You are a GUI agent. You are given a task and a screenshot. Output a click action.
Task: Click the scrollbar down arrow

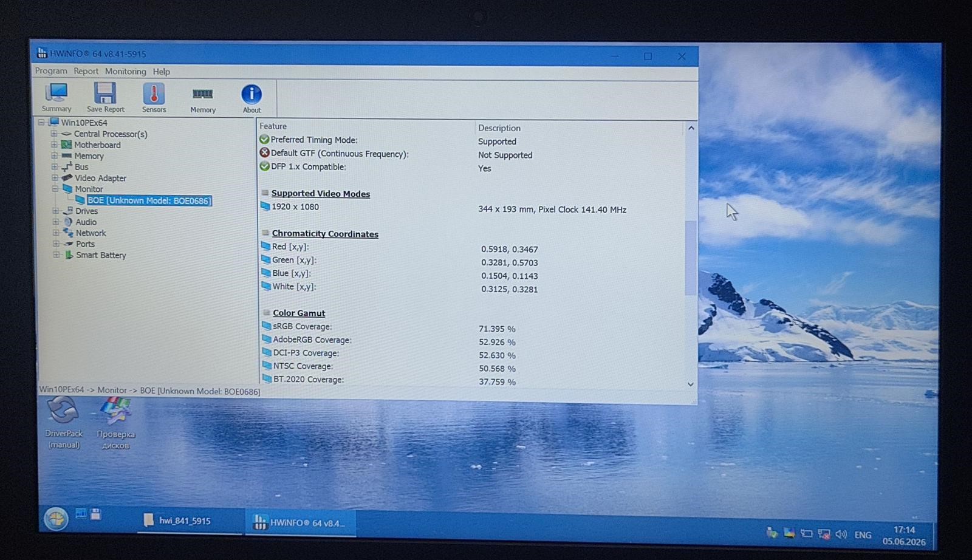[690, 384]
